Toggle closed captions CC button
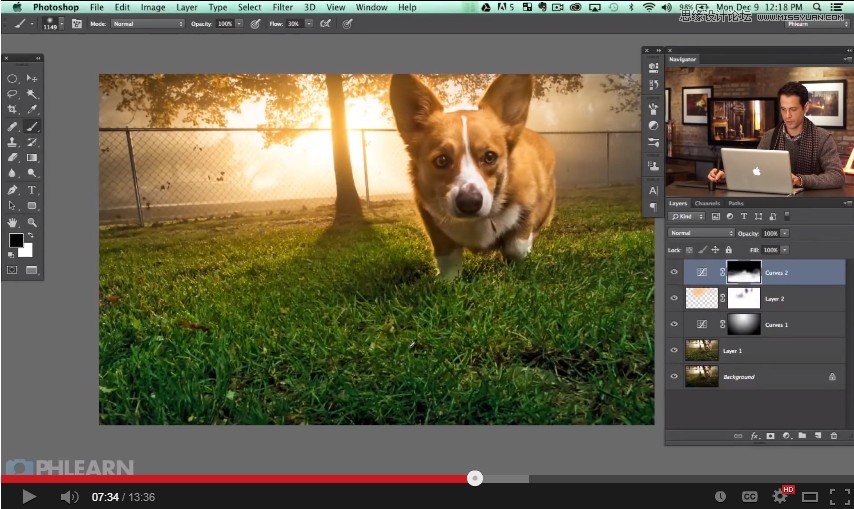854x509 pixels. [x=749, y=496]
